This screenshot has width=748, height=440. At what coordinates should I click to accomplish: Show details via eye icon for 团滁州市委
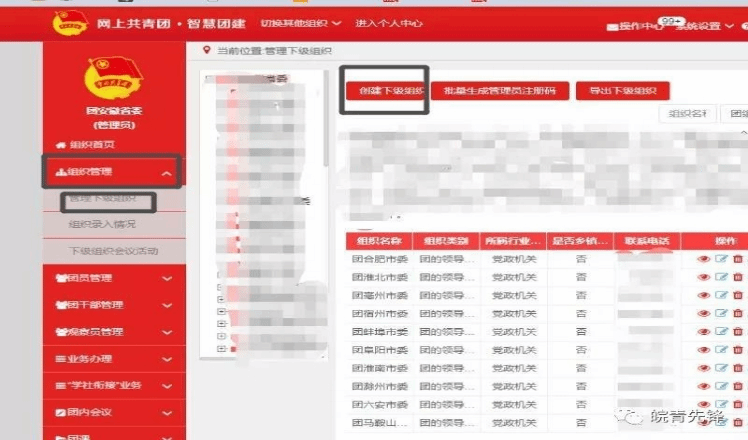coord(703,385)
